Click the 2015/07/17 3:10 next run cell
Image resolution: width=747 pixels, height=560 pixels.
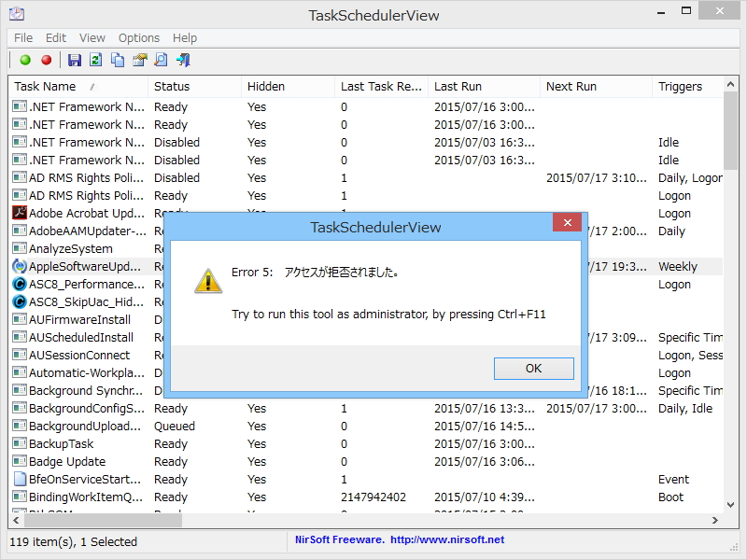[597, 177]
